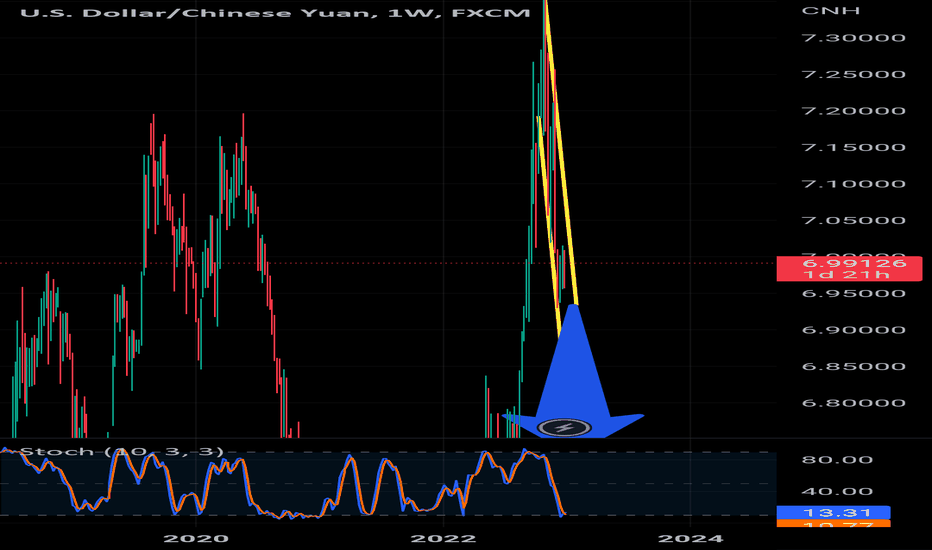Click the 7.10000 price axis label
The width and height of the screenshot is (932, 550).
(x=854, y=184)
